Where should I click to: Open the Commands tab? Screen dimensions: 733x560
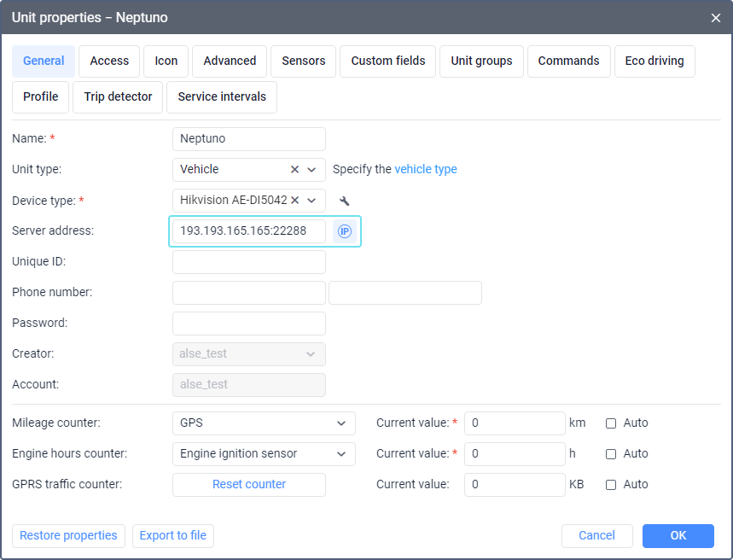[569, 61]
